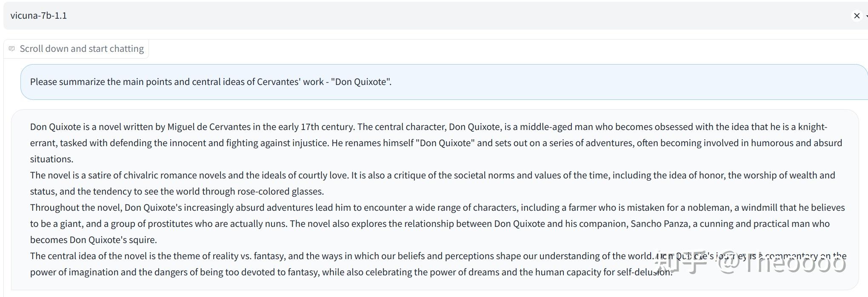Click the vicuna-7b-1.1 model name text
Screen dimensions: 868x297
pos(39,16)
